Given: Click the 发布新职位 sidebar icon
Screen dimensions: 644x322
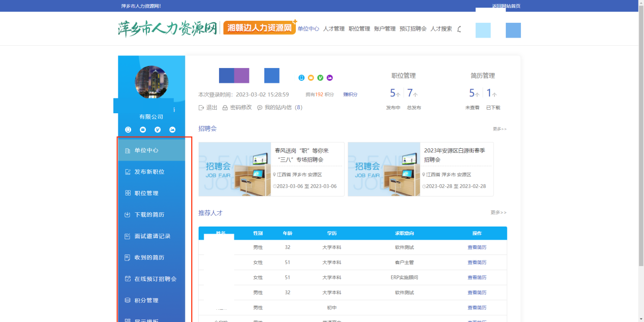Looking at the screenshot, I should [128, 172].
